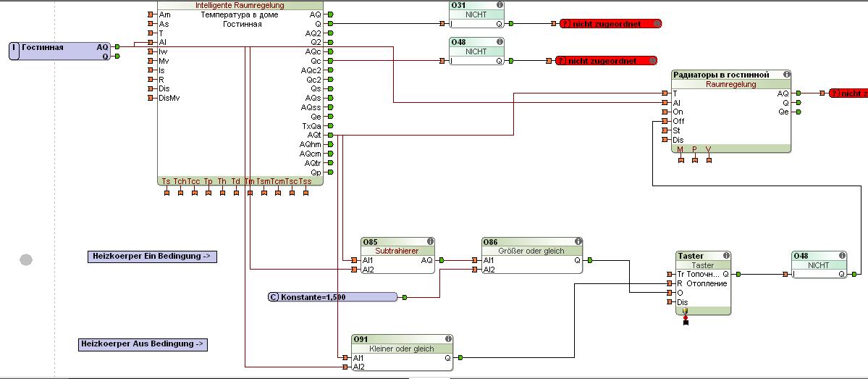Select the O91 Kleiner oder gleich block

(403, 353)
